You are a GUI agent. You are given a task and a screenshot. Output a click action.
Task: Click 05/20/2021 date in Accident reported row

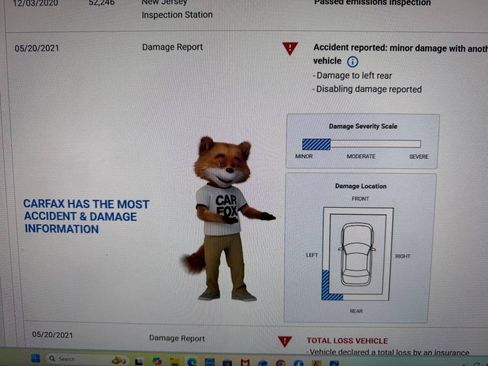point(37,48)
